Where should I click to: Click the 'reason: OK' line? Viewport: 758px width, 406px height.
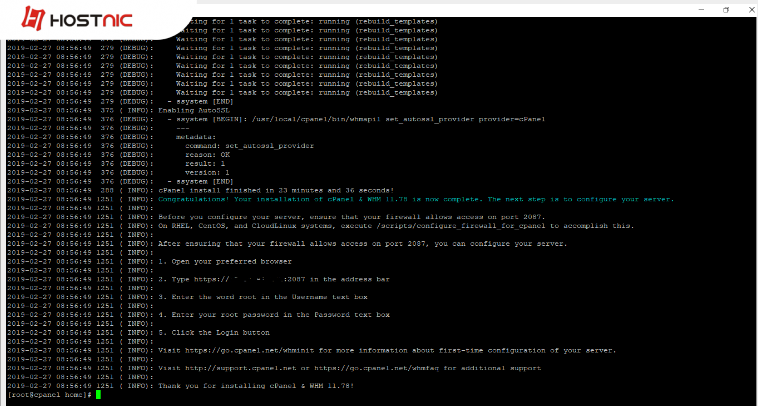tap(207, 155)
